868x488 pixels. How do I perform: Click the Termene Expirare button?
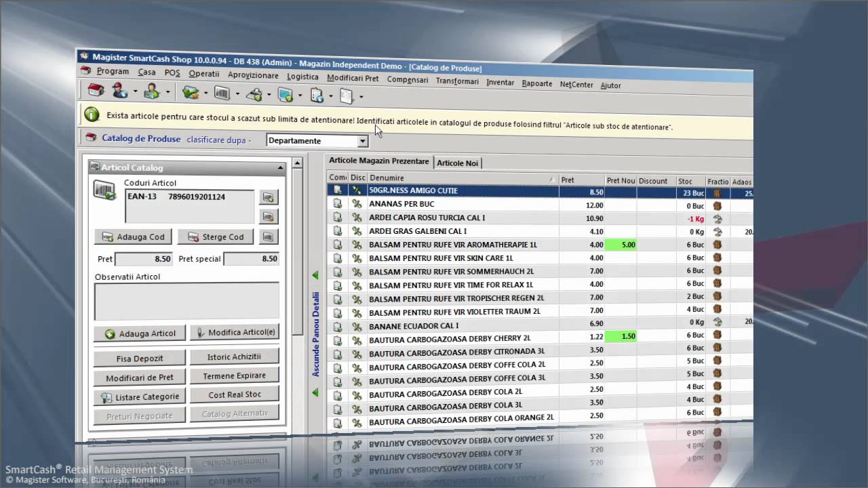click(235, 375)
